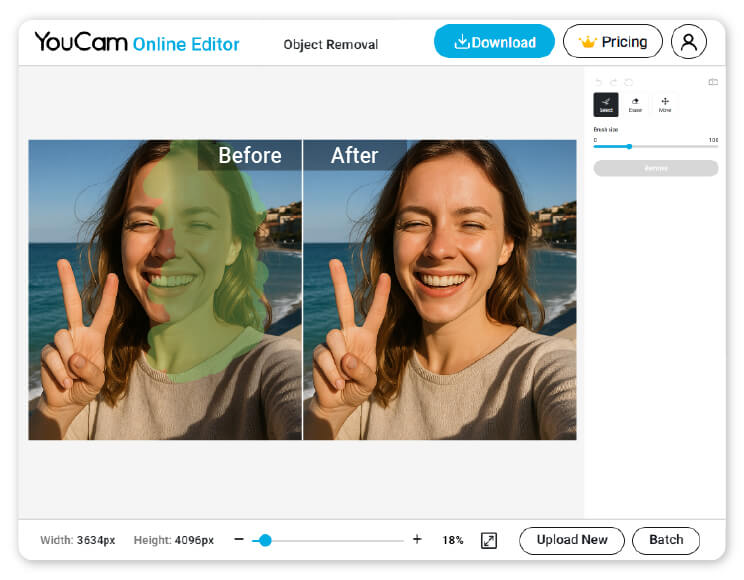Click the 18% zoom value

(453, 540)
